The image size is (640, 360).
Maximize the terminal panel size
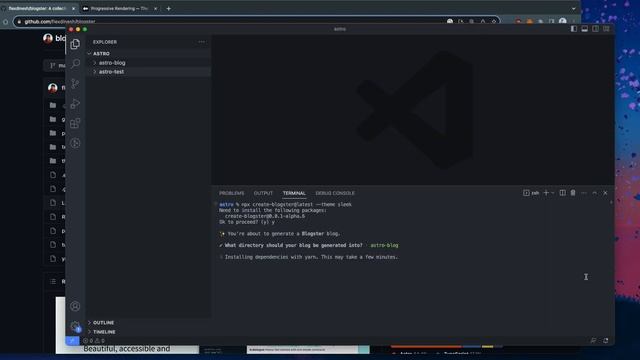coord(595,193)
